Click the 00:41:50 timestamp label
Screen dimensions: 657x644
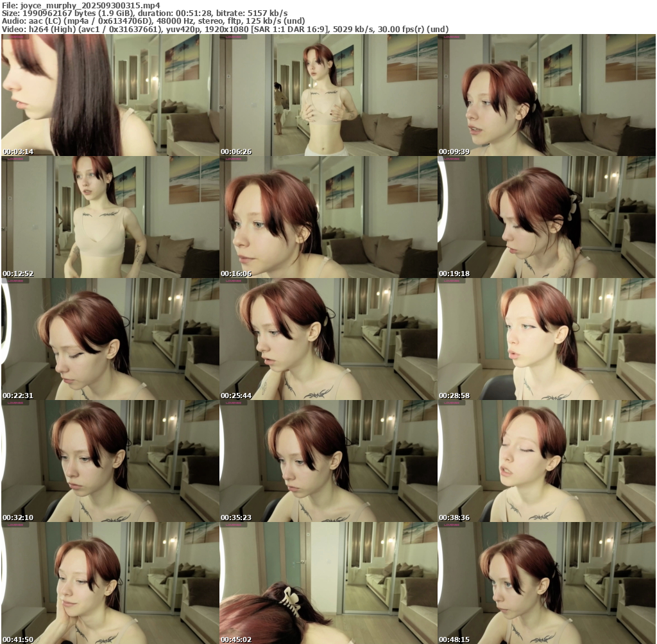[18, 640]
